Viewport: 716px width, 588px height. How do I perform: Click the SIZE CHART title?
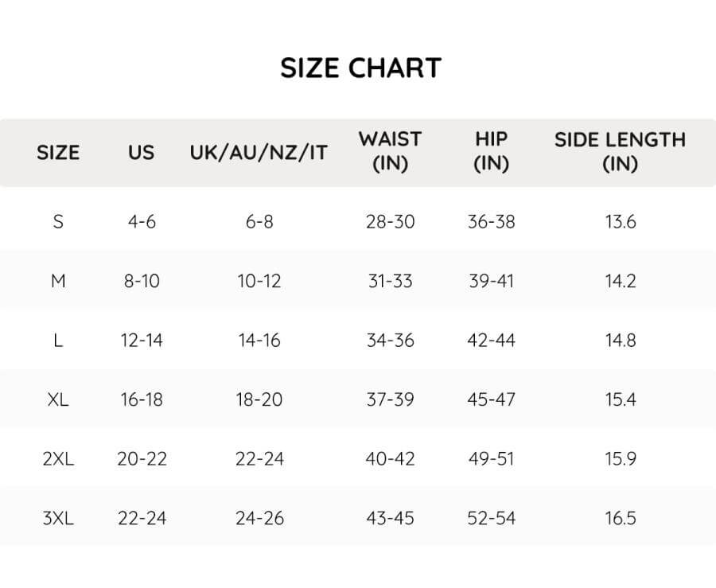pos(360,68)
